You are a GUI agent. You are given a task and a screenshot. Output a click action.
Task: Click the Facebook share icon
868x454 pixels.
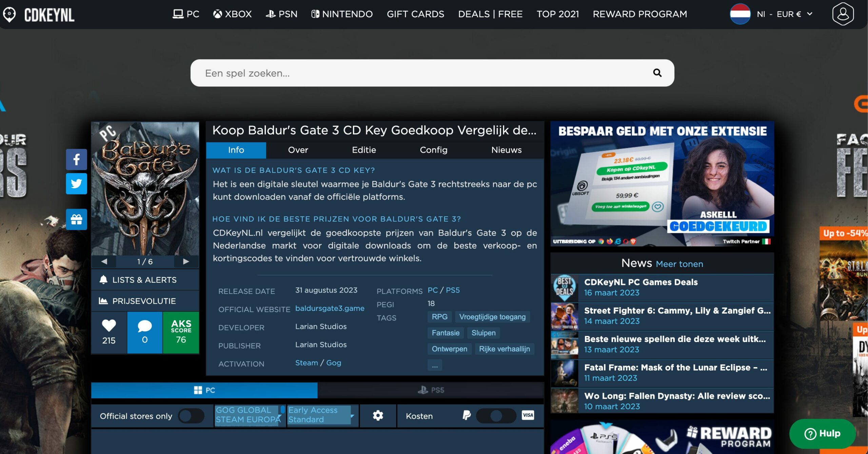(76, 159)
